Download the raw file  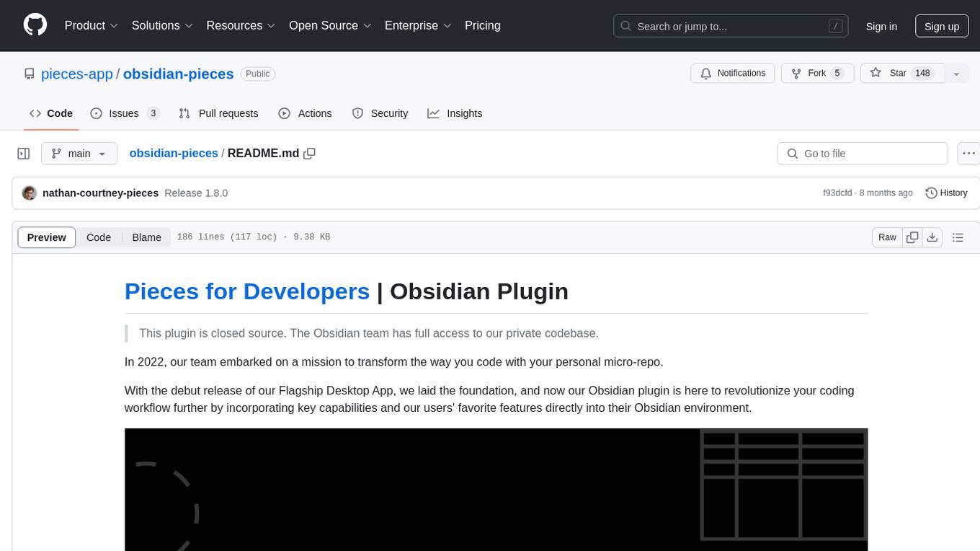[932, 237]
